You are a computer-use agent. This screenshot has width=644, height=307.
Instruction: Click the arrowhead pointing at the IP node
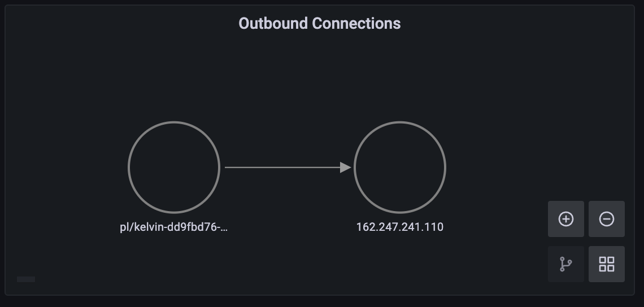point(346,167)
